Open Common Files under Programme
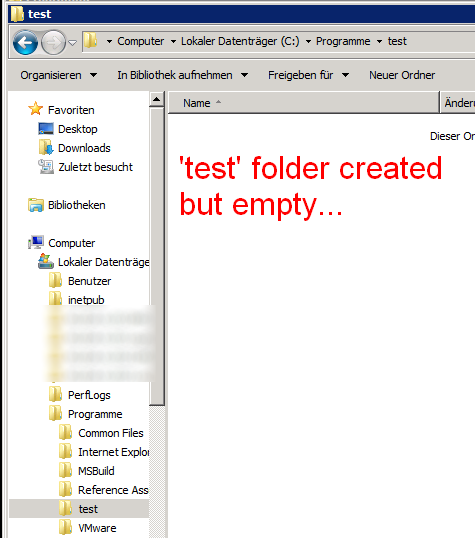This screenshot has height=538, width=475. pyautogui.click(x=111, y=433)
